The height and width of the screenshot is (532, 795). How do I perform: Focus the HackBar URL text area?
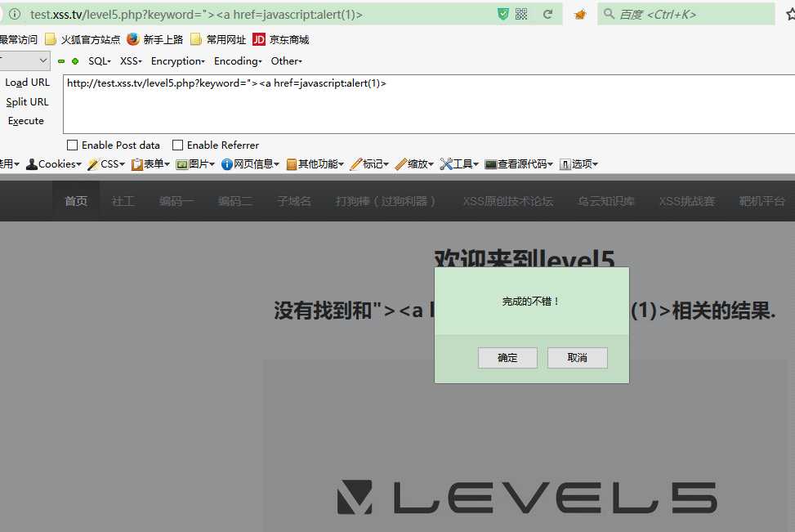[429, 104]
